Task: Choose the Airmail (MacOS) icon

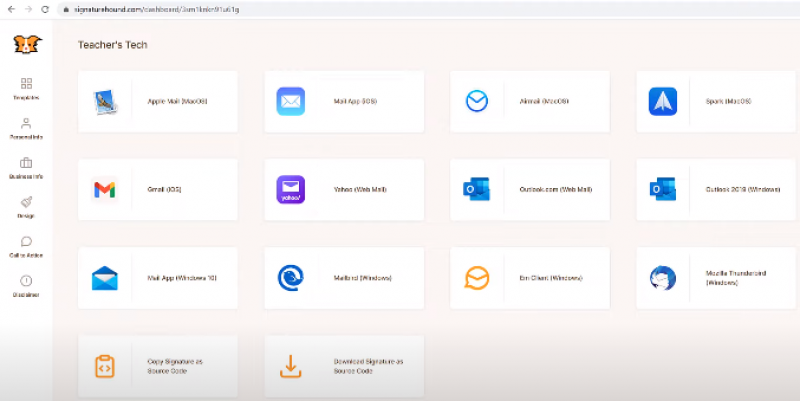Action: tap(477, 101)
